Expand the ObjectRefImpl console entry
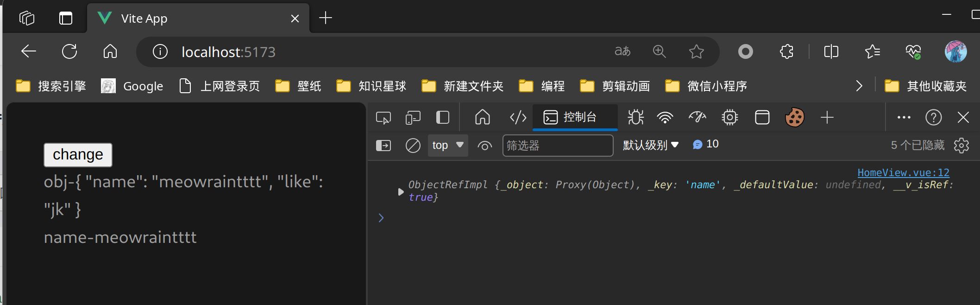The height and width of the screenshot is (305, 980). click(x=401, y=191)
